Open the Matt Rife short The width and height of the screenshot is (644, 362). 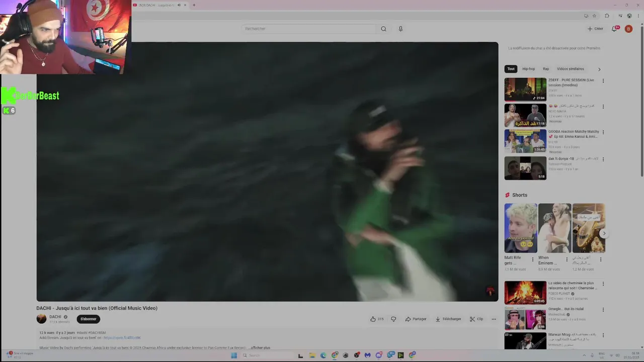(521, 228)
